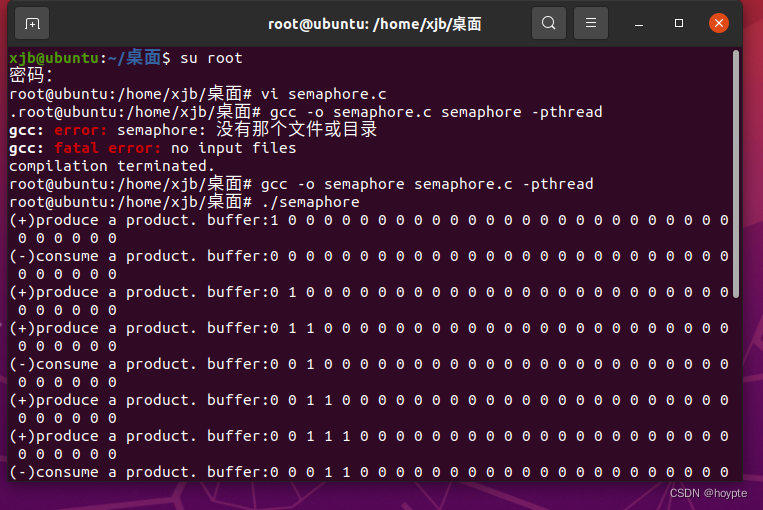Click the './semaphore' run command
The width and height of the screenshot is (763, 510).
pos(310,202)
